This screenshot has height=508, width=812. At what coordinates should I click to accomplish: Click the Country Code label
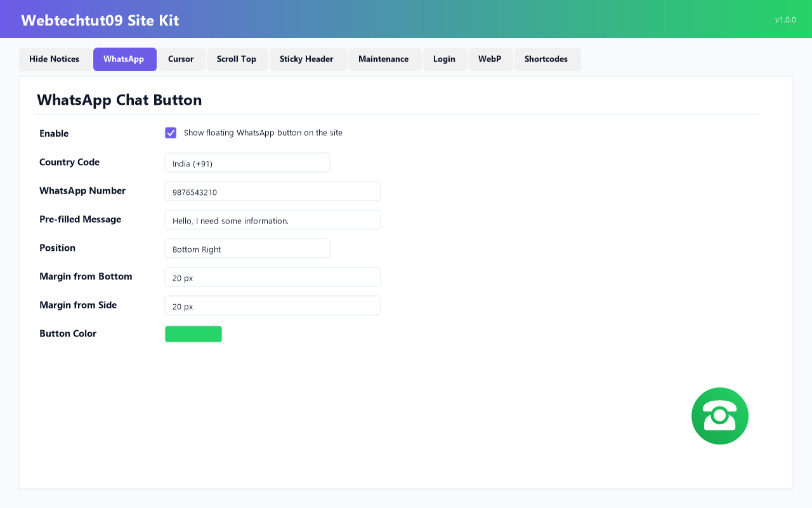(x=70, y=162)
